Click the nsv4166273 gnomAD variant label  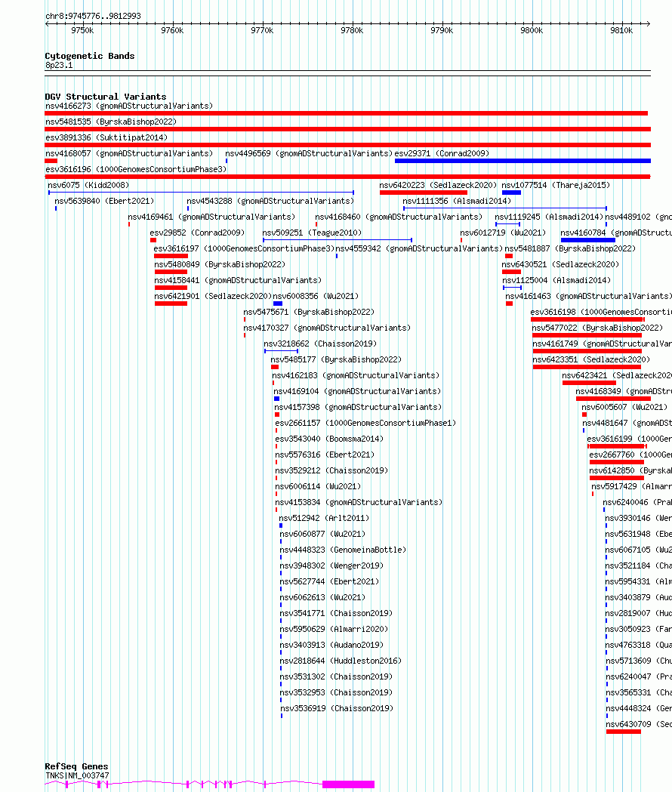[x=129, y=106]
